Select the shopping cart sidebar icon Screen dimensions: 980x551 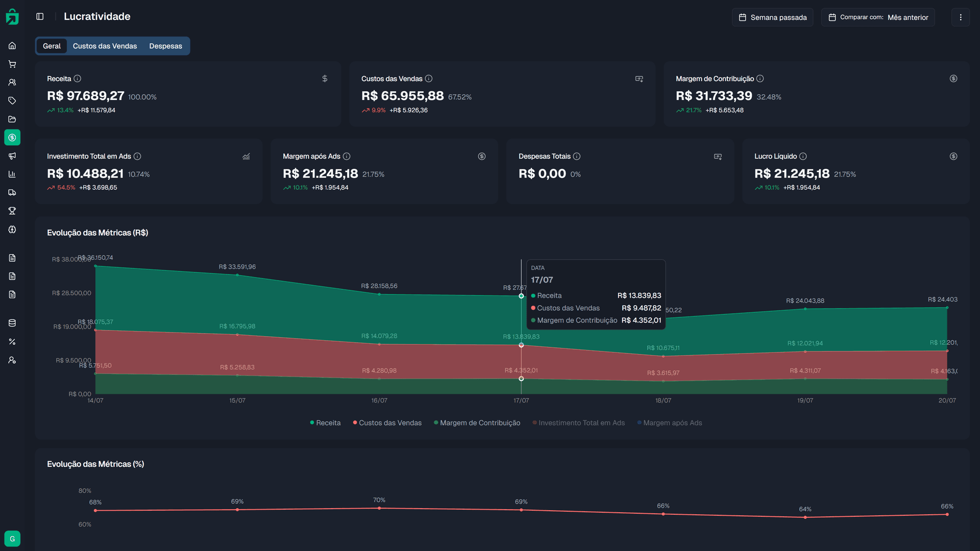[x=12, y=64]
